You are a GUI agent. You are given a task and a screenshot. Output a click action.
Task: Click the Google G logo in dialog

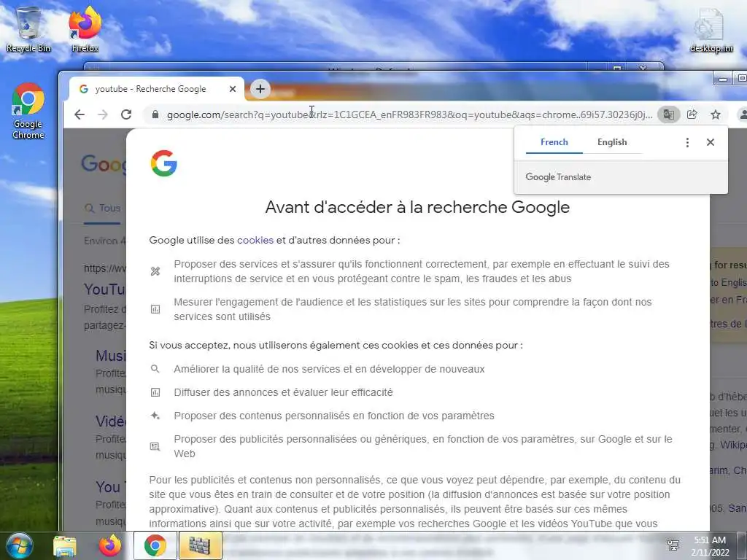pyautogui.click(x=164, y=163)
